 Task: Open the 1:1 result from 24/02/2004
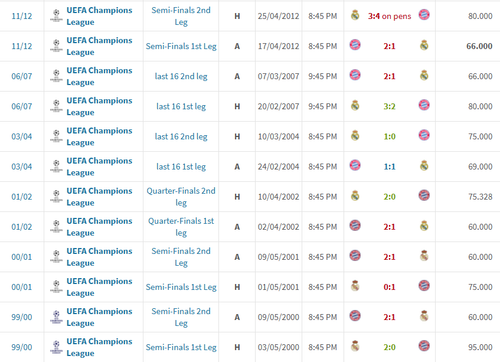pyautogui.click(x=389, y=167)
